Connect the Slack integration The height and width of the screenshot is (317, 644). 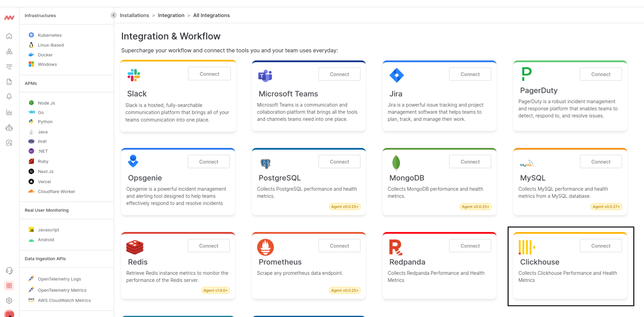[x=209, y=74]
